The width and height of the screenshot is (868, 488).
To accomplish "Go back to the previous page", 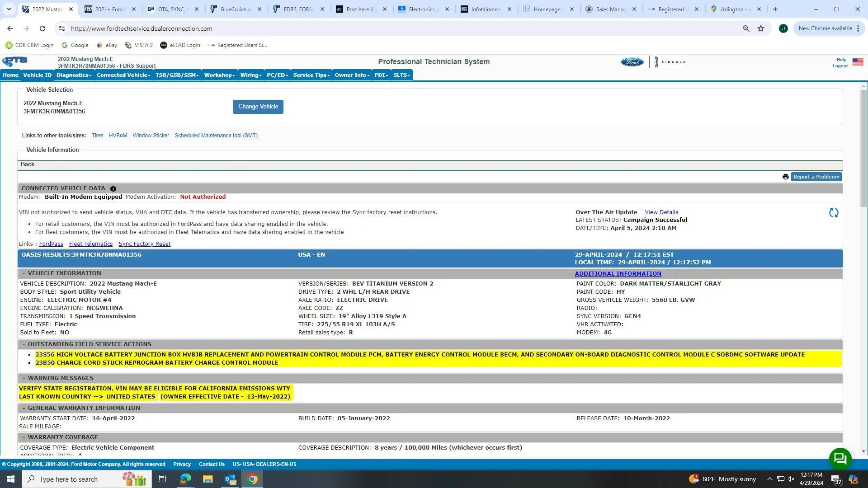I will point(10,28).
